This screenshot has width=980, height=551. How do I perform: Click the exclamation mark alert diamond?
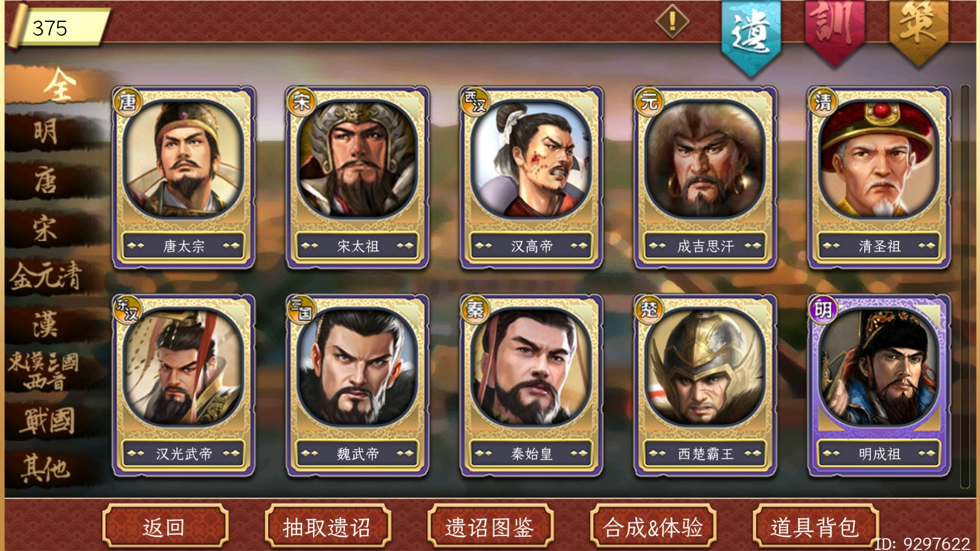pos(672,21)
